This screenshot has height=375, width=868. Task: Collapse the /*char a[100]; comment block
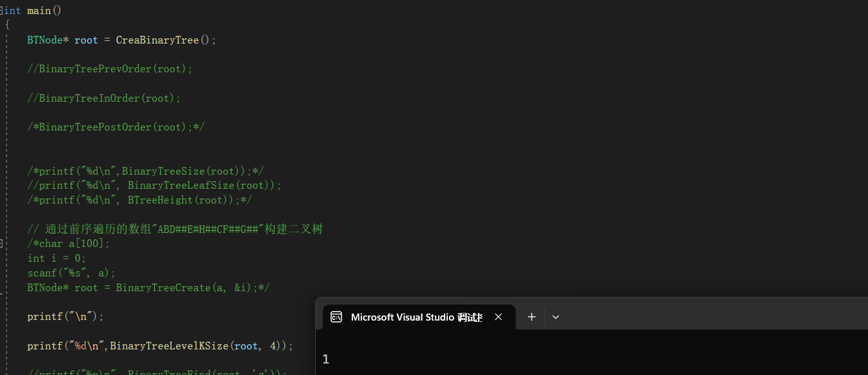(x=2, y=243)
